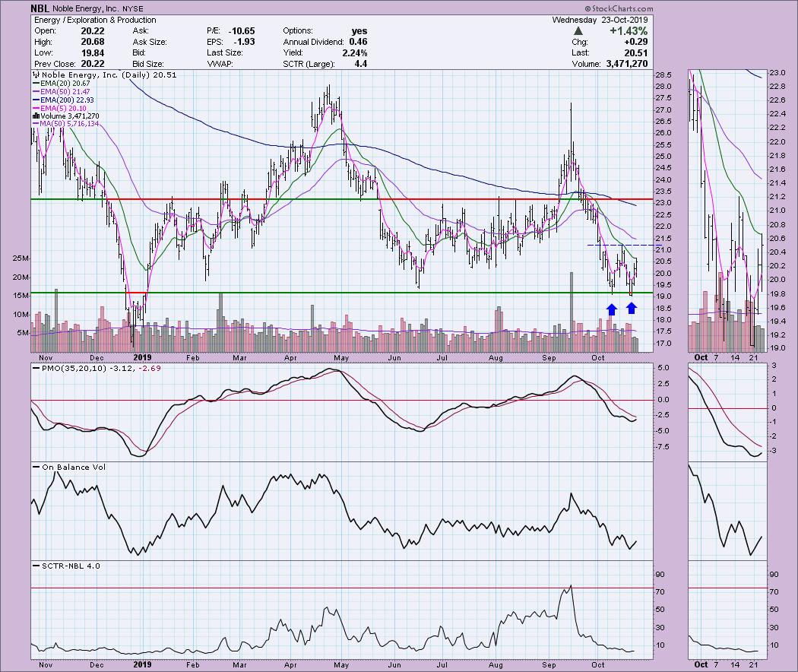Click the NYSE exchange label
798x672 pixels.
point(133,8)
